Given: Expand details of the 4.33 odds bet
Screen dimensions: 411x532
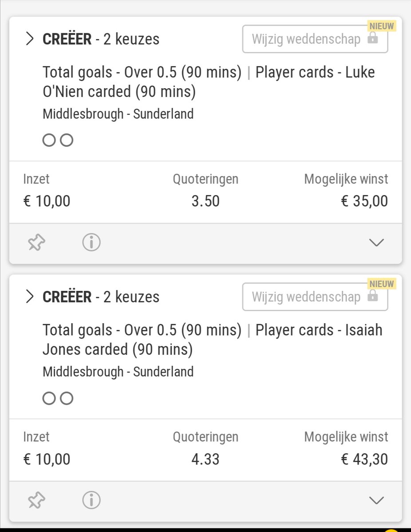Looking at the screenshot, I should [x=376, y=500].
